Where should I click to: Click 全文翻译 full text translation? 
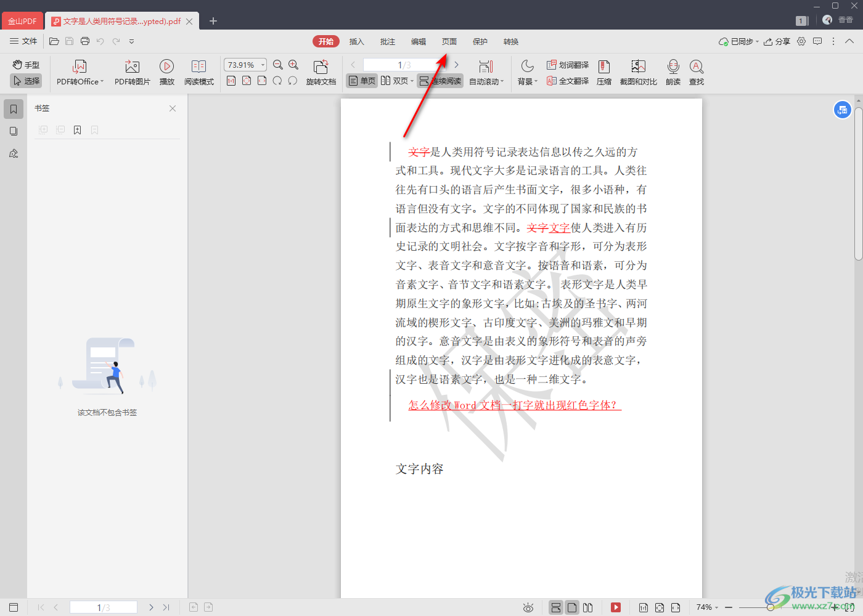coord(568,81)
